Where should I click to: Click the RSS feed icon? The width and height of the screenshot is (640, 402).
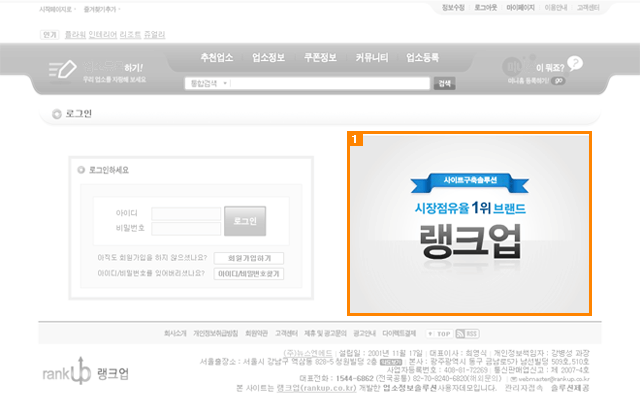pos(467,334)
